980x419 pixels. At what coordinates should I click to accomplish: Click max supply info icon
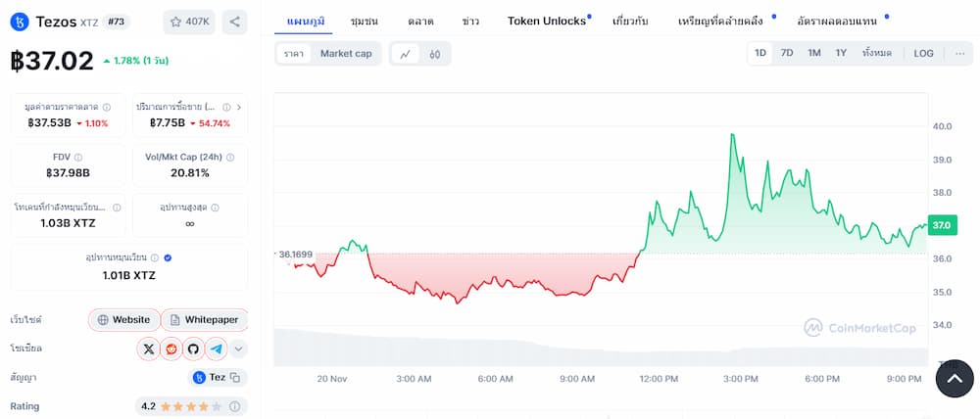[x=215, y=208]
